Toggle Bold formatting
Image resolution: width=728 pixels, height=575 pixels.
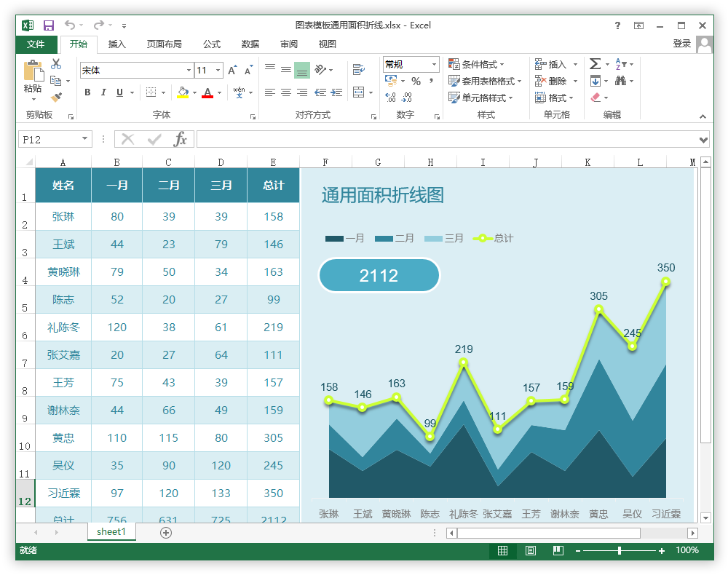coord(87,92)
